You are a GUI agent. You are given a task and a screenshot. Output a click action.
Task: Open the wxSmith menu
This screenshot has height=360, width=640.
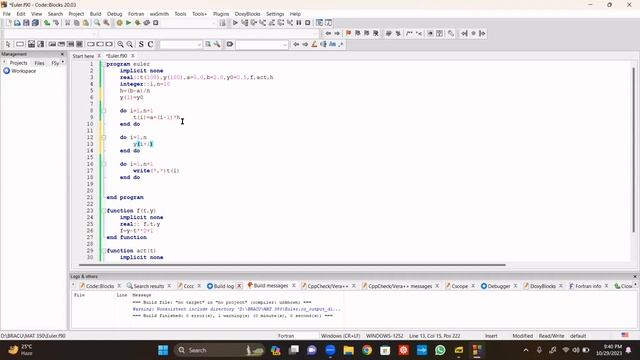(x=159, y=14)
